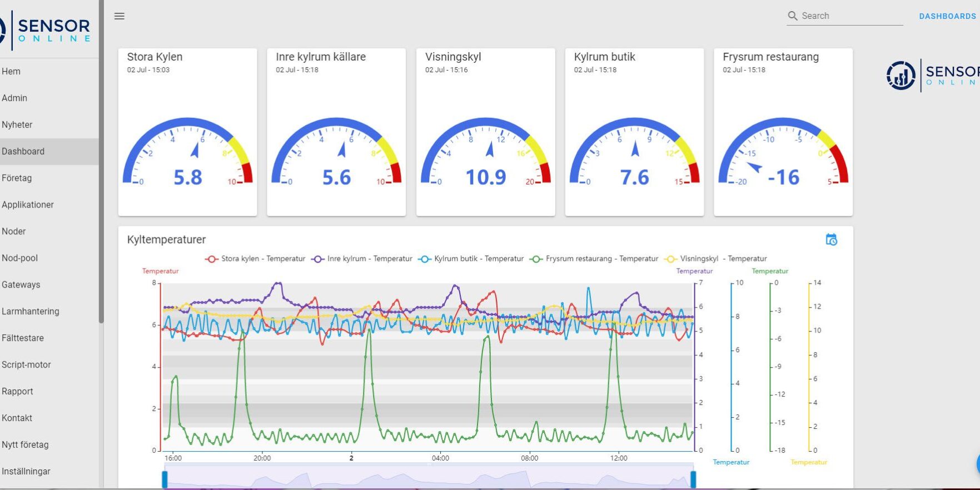Open Inställningar from the sidebar
Screen dimensions: 980x490
point(26,472)
